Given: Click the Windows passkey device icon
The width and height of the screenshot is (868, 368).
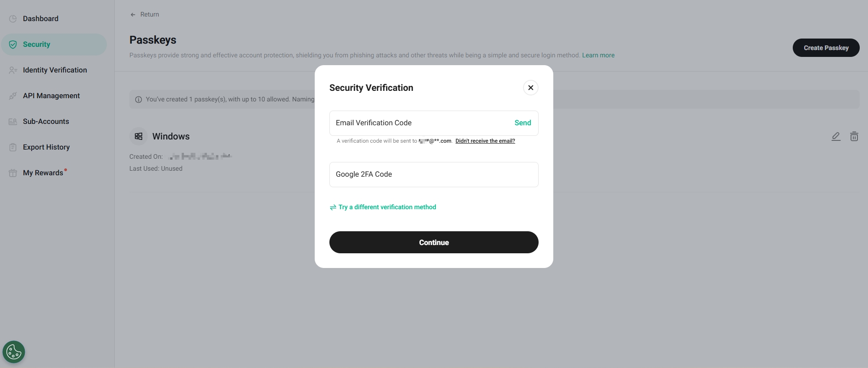Looking at the screenshot, I should (x=139, y=136).
